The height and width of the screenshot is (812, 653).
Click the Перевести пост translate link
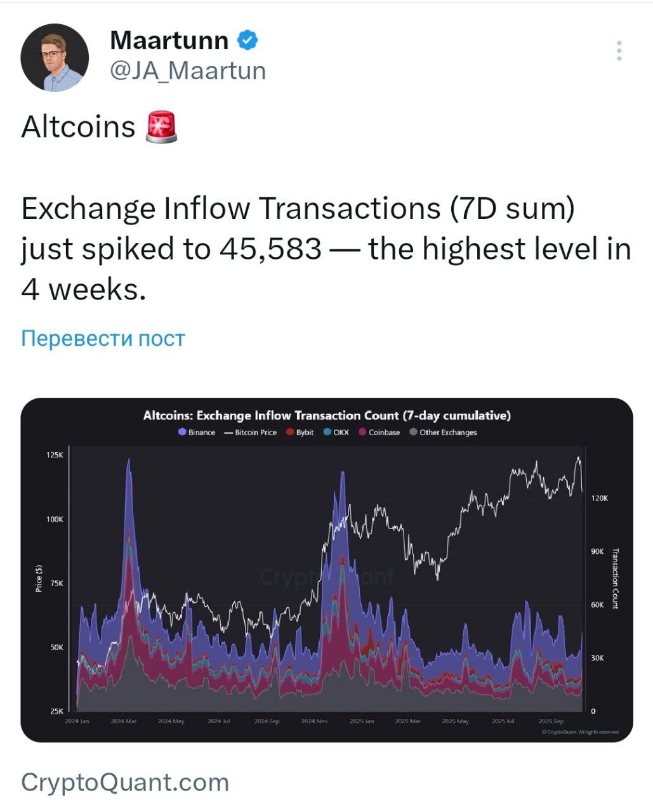[103, 338]
